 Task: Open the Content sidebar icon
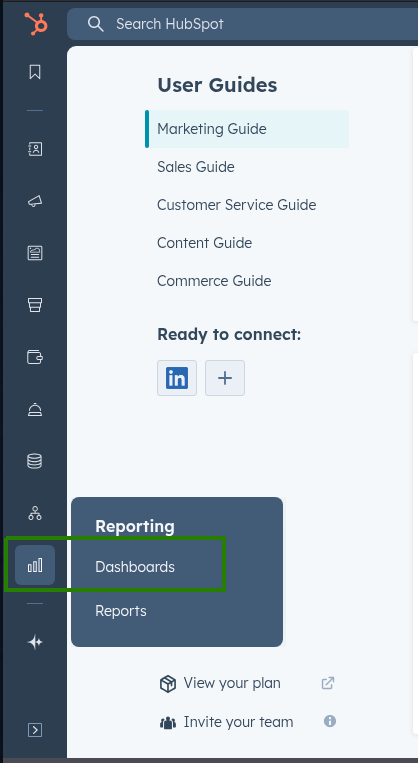[35, 253]
